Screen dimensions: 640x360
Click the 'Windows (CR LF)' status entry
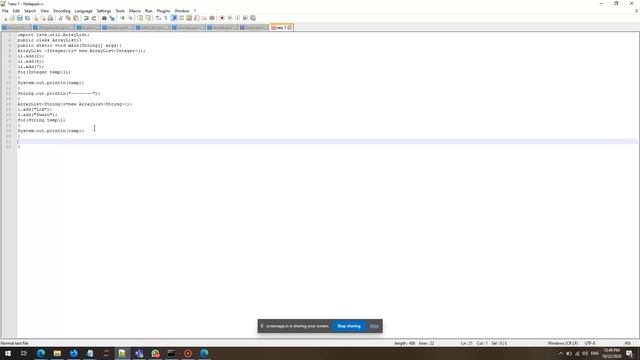(562, 343)
